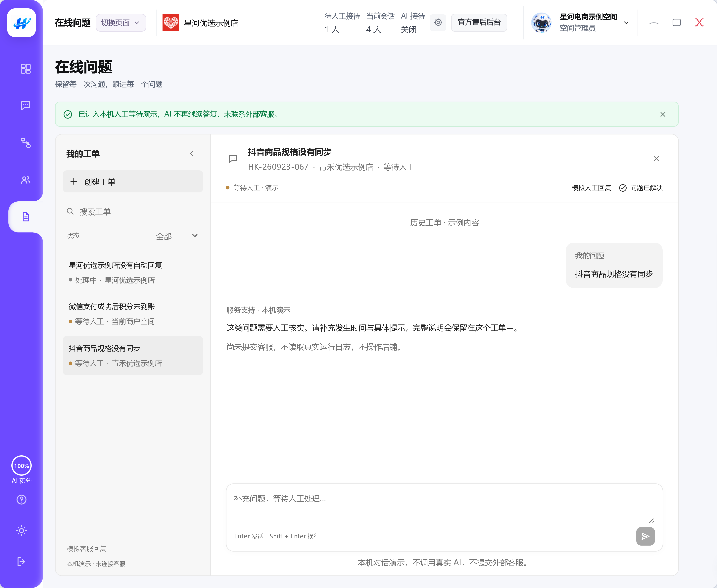717x588 pixels.
Task: Select the ticket 星河优选示例店没有自动回复
Action: [133, 272]
